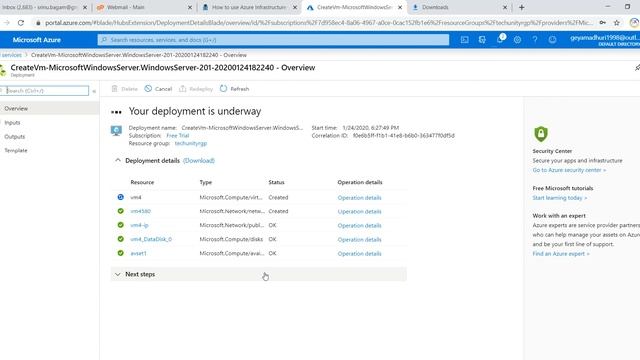Cancel the deployment via the Cancel button
The width and height of the screenshot is (640, 360).
point(158,89)
